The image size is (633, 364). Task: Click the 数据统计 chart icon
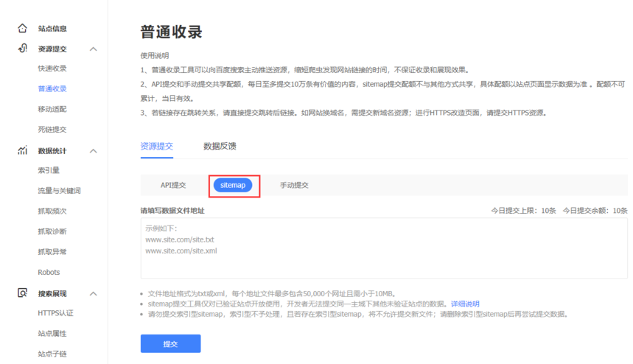pos(23,150)
